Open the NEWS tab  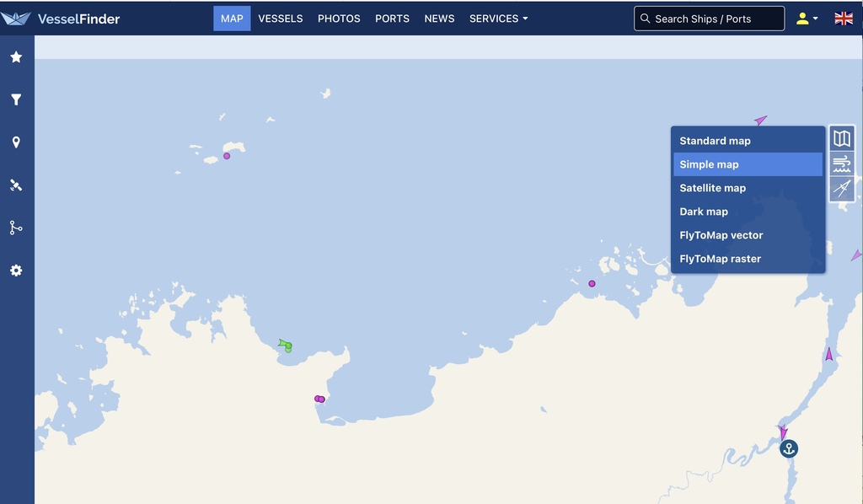click(439, 19)
